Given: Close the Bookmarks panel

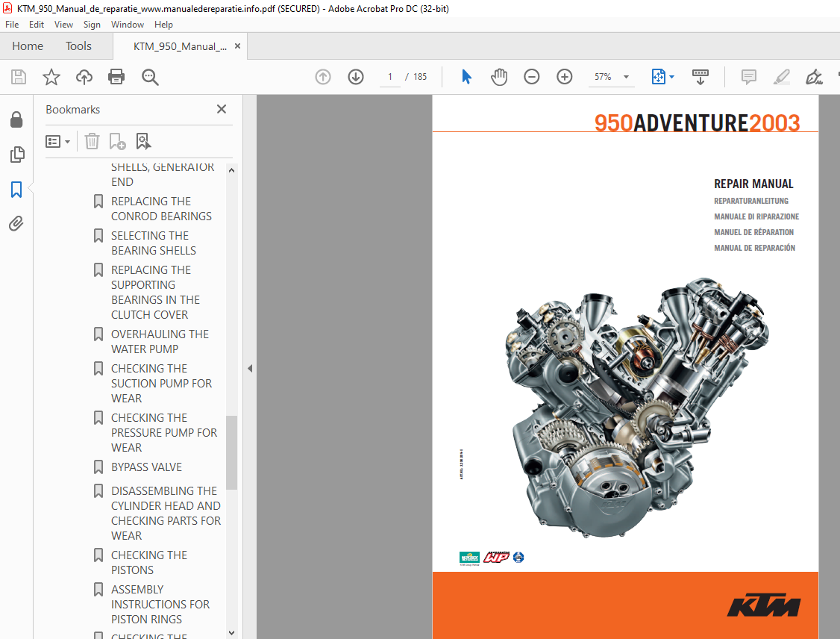Looking at the screenshot, I should coord(222,109).
